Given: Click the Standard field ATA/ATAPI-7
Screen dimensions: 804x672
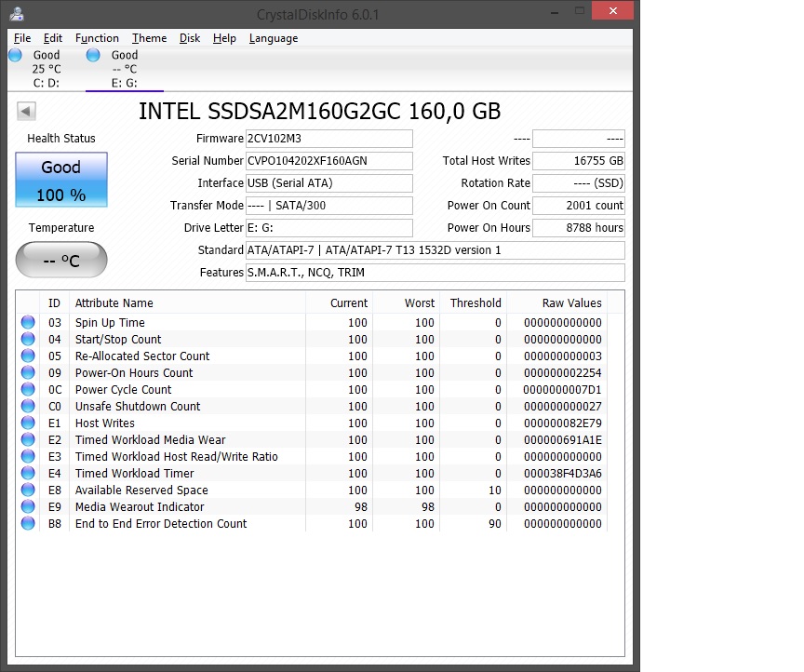Looking at the screenshot, I should pyautogui.click(x=435, y=249).
